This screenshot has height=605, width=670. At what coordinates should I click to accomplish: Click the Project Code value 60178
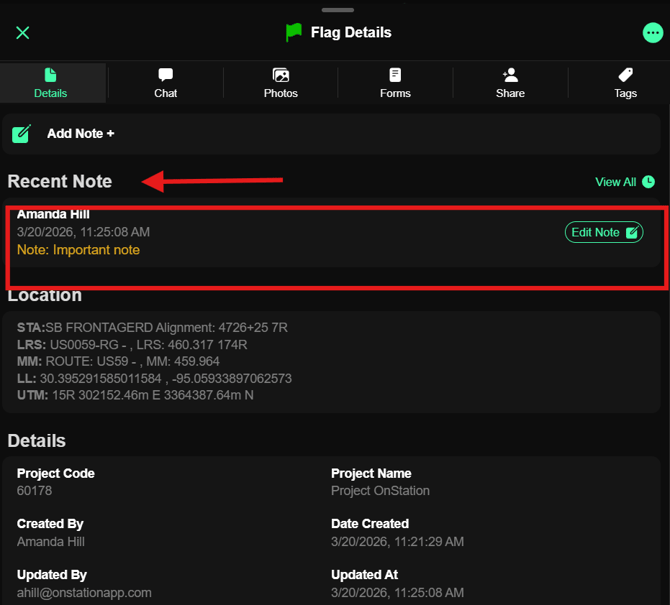pos(34,491)
